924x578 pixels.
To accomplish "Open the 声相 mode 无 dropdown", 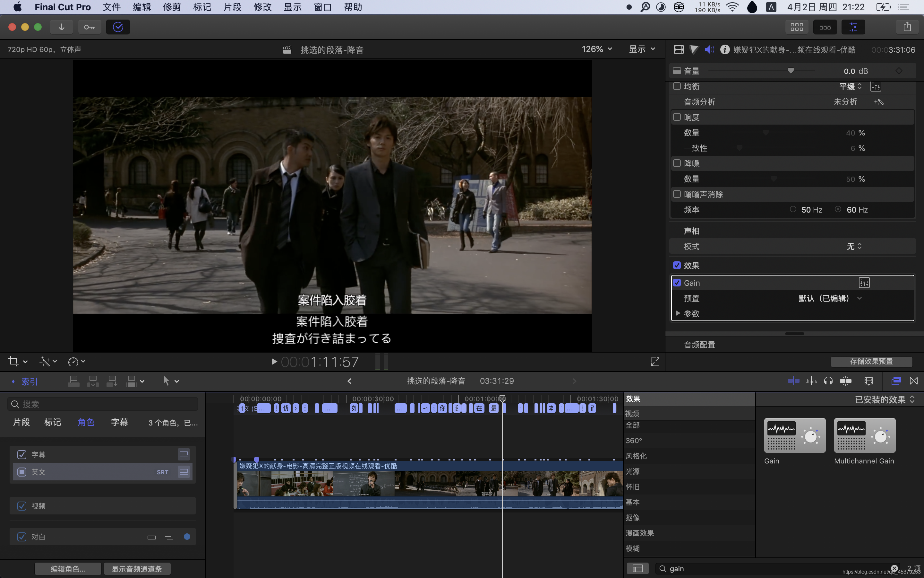I will 854,247.
